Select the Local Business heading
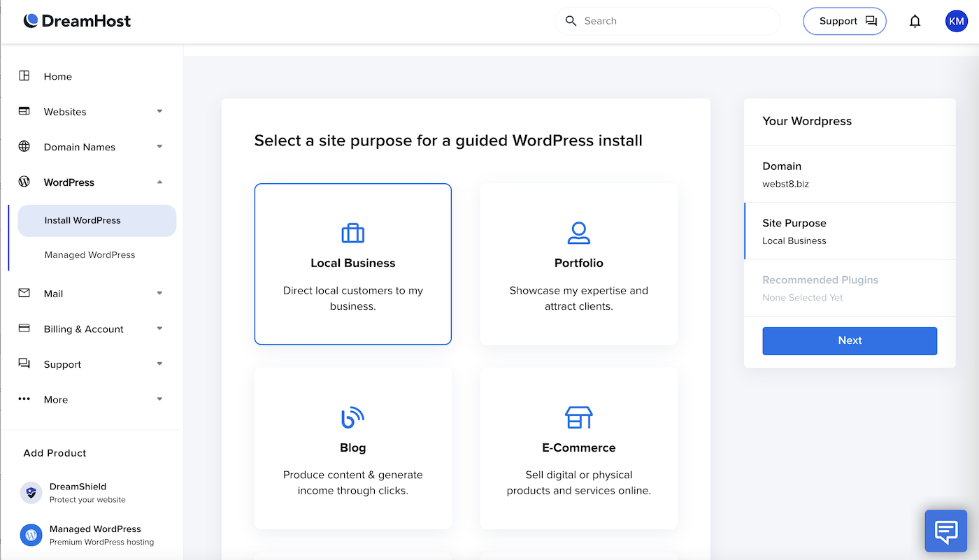 (352, 263)
